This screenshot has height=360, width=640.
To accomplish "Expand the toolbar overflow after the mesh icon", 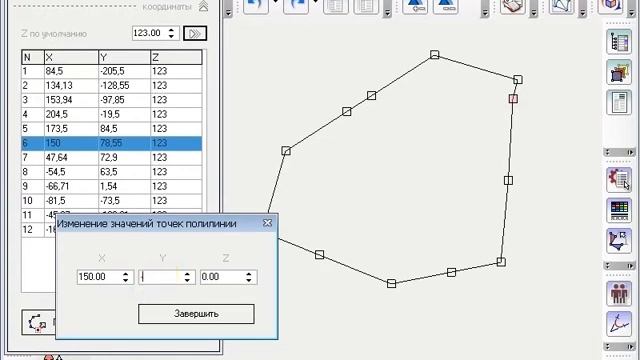I will click(x=582, y=13).
